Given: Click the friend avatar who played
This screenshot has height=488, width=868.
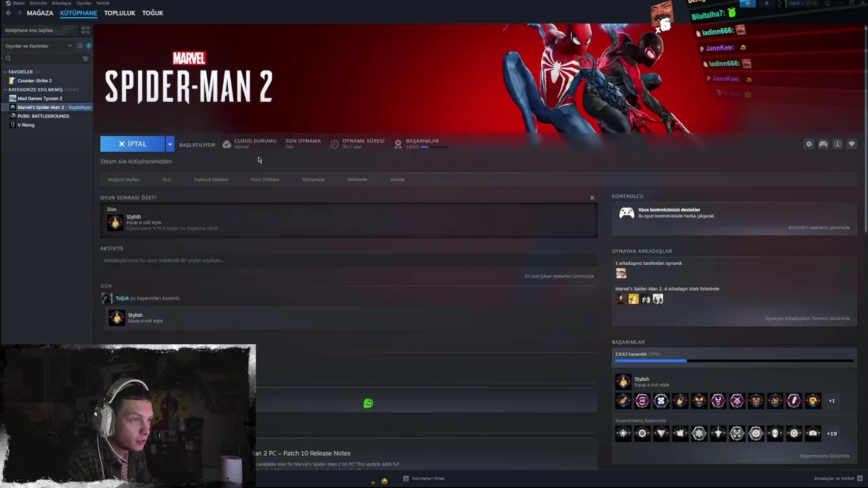Looking at the screenshot, I should click(x=621, y=274).
